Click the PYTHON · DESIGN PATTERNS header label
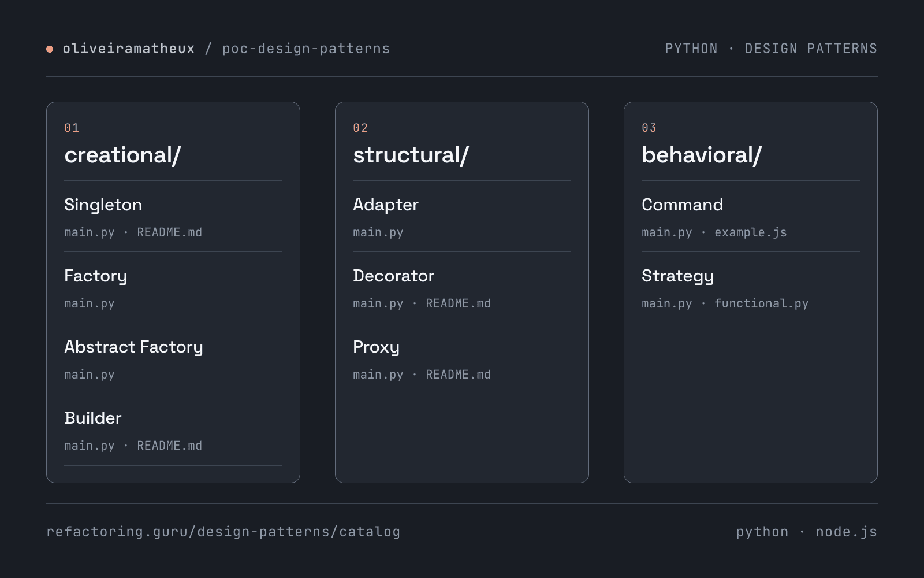The width and height of the screenshot is (924, 578). (x=771, y=49)
